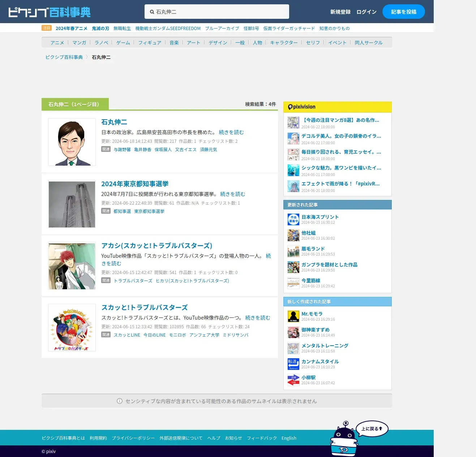This screenshot has width=476, height=457.
Task: Click the カンナムスタイル redirect icon
Action: [x=293, y=364]
